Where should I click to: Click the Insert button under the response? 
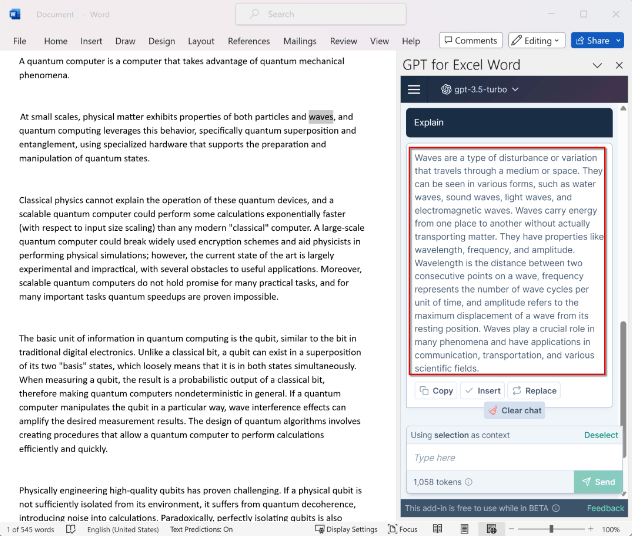[x=482, y=391]
